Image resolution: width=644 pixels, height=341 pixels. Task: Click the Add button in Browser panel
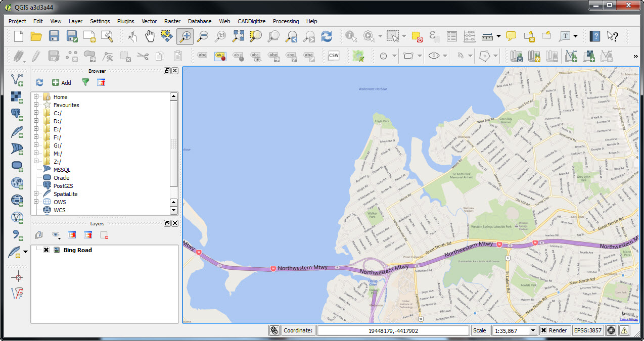point(62,82)
